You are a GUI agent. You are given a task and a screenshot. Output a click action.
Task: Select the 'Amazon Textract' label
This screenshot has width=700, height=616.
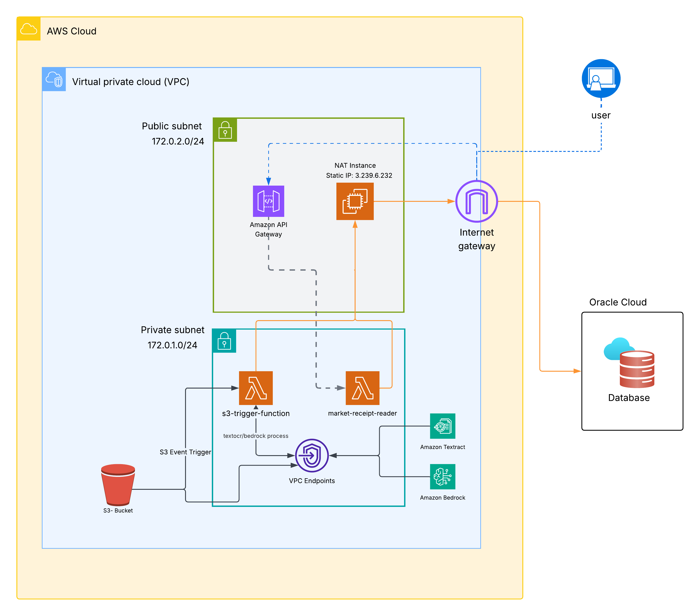[x=443, y=447]
